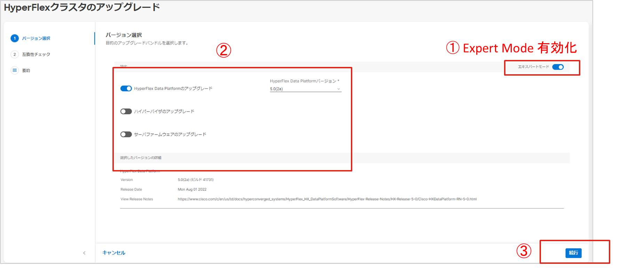Open the Cisco release notes URL
Screen dimensions: 644x268
(327, 199)
